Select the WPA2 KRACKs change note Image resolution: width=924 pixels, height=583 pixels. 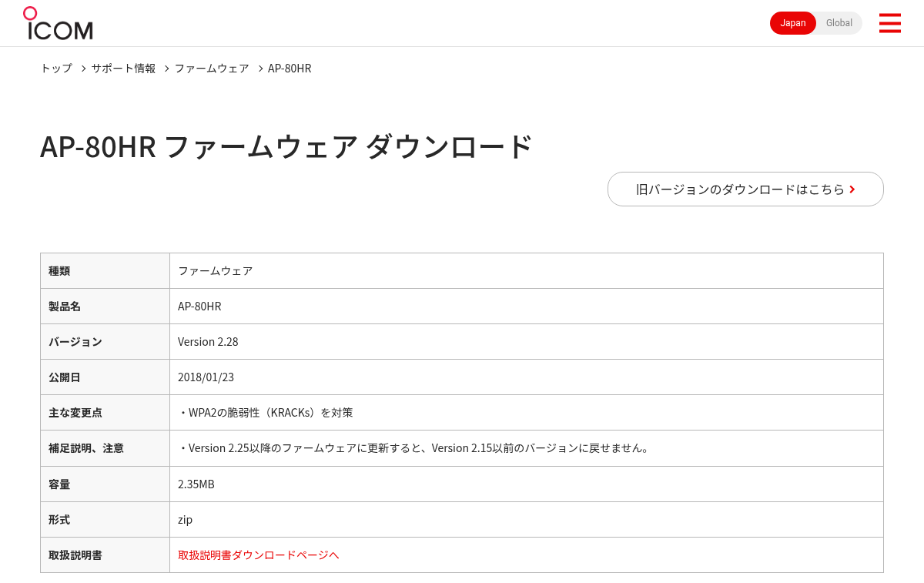tap(266, 412)
